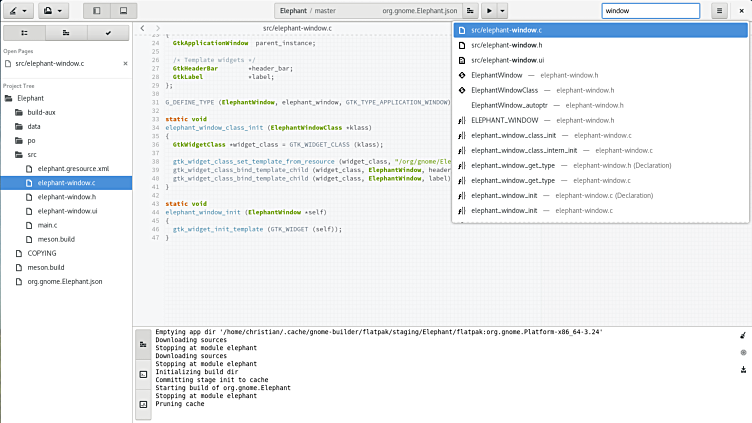This screenshot has width=752, height=423.
Task: Open the hamburger menu in the header
Action: (x=719, y=10)
